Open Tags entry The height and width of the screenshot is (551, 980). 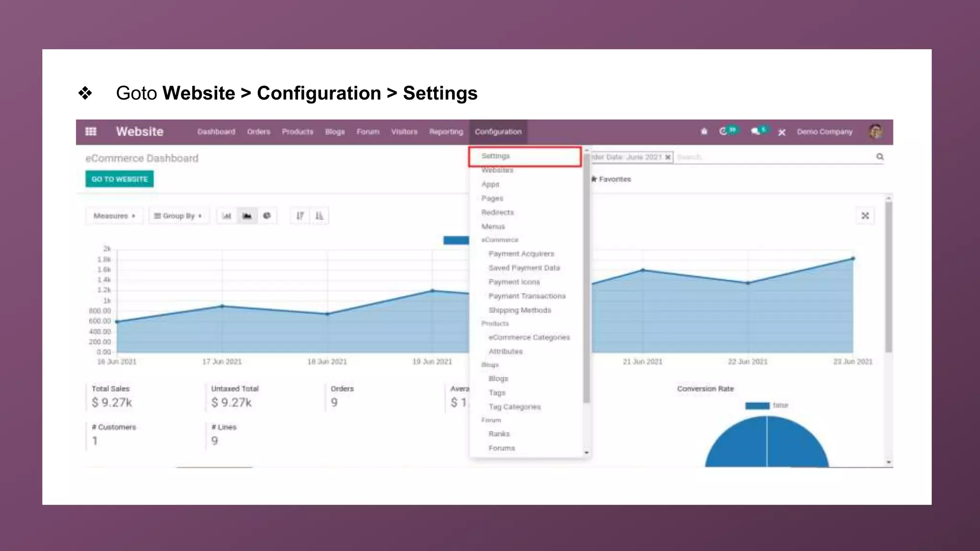(497, 393)
